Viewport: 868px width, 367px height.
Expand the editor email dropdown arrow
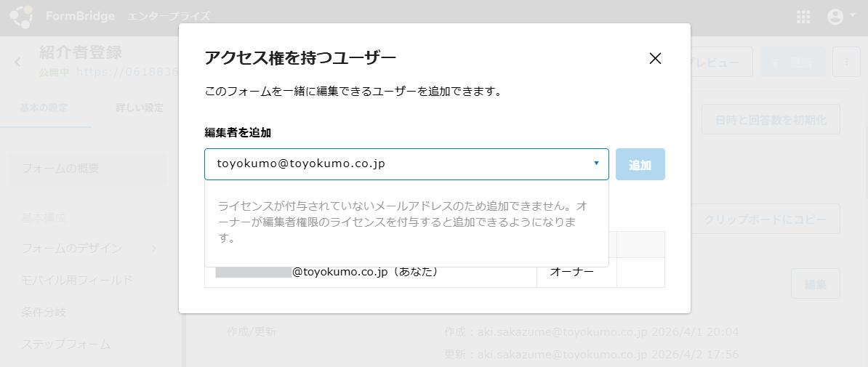tap(596, 164)
